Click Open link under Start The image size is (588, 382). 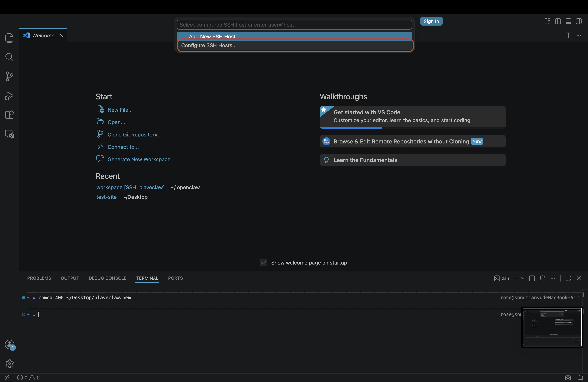116,122
